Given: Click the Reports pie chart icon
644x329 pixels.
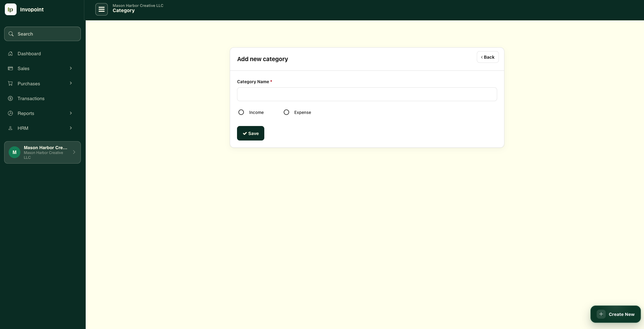Looking at the screenshot, I should tap(10, 113).
